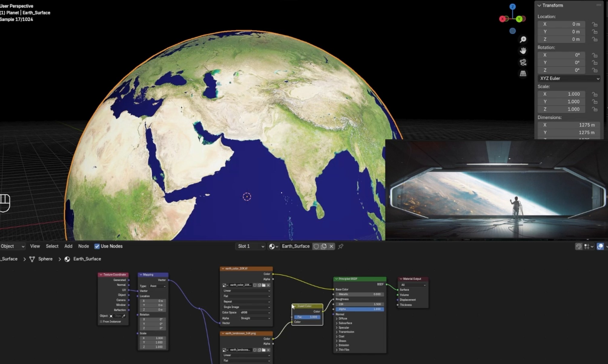Unlink Earth_Surface material with X icon
The width and height of the screenshot is (608, 364).
click(332, 247)
